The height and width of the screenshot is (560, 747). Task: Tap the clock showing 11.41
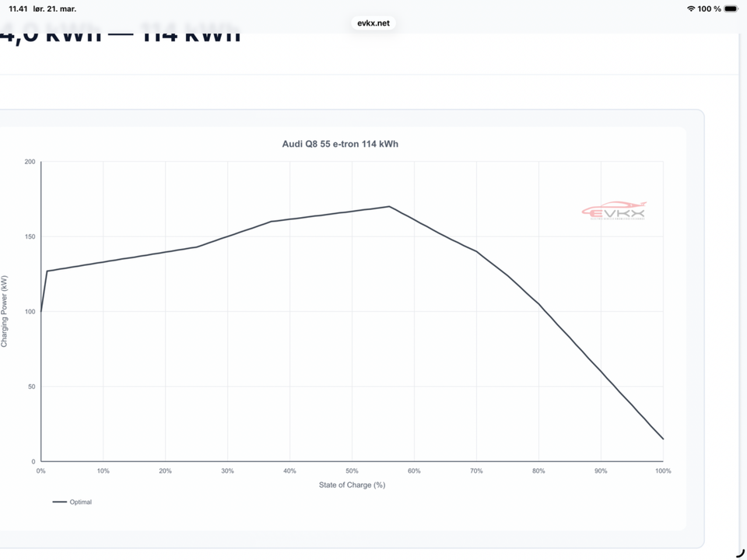(18, 9)
